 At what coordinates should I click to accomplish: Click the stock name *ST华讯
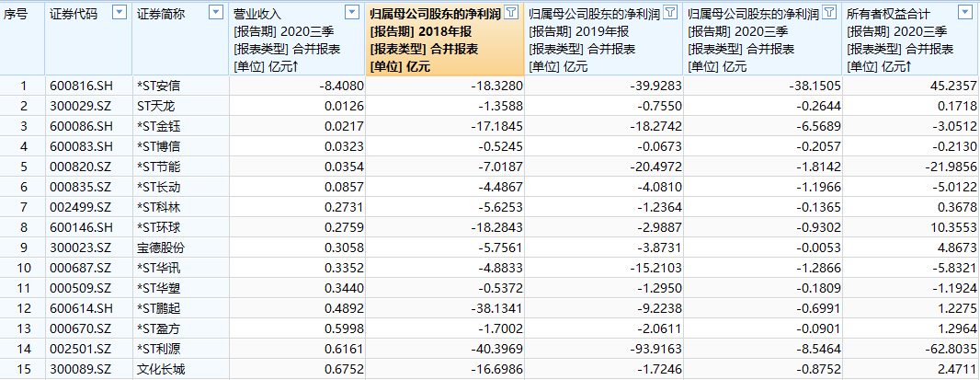point(159,269)
